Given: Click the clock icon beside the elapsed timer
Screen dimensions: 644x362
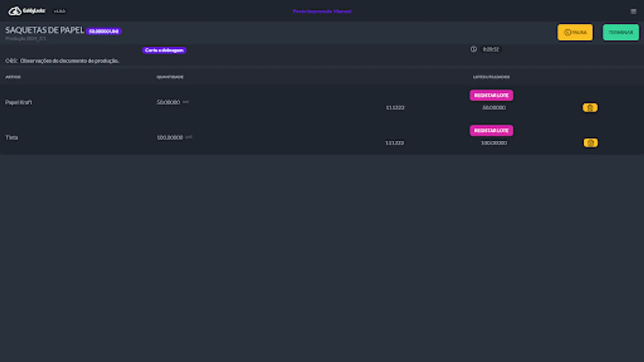Looking at the screenshot, I should click(x=474, y=49).
